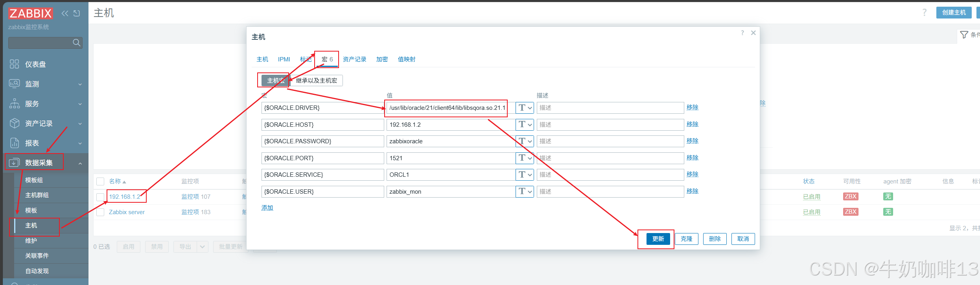Click description field for {$ORACLE.PORT}
This screenshot has width=980, height=285.
tap(610, 158)
